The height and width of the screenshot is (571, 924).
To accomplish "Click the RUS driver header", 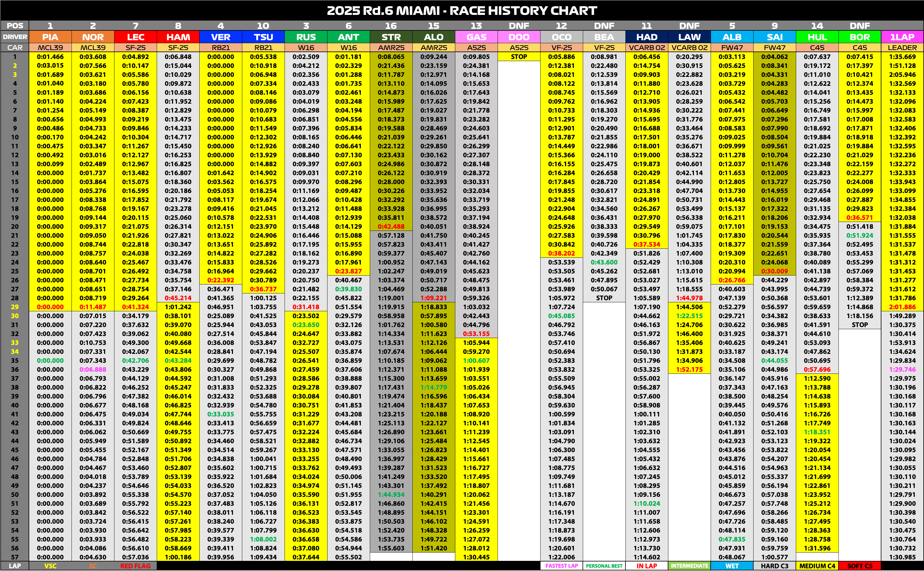I will [x=306, y=37].
